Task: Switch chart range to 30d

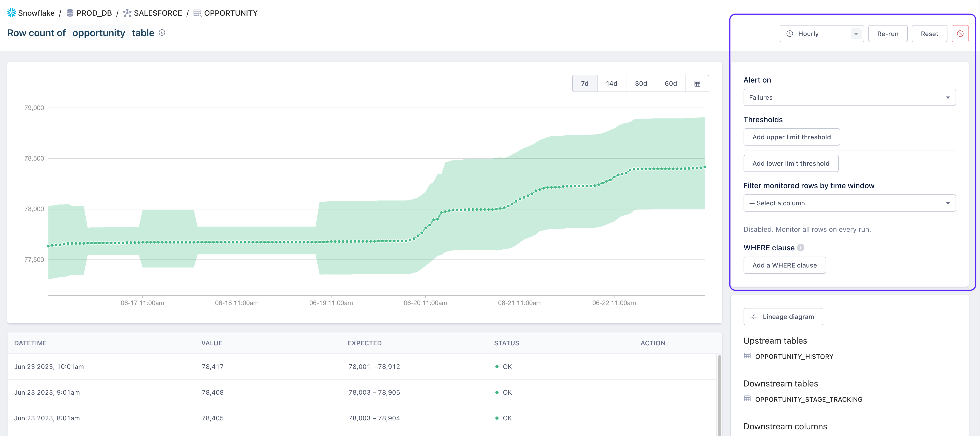Action: (x=641, y=83)
